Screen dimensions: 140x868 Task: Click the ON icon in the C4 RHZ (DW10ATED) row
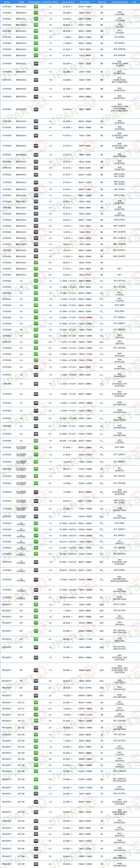click(36, 419)
